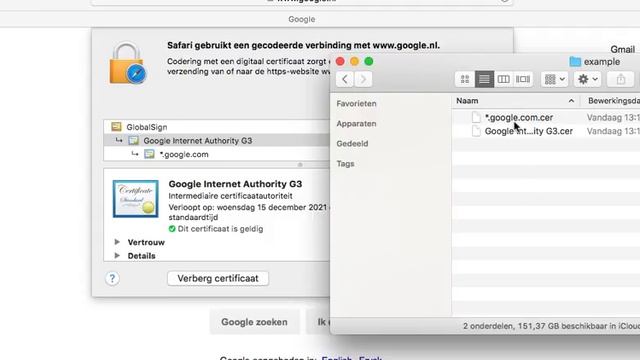Viewport: 640px width, 360px height.
Task: Click the Finder back arrow button
Action: (345, 79)
